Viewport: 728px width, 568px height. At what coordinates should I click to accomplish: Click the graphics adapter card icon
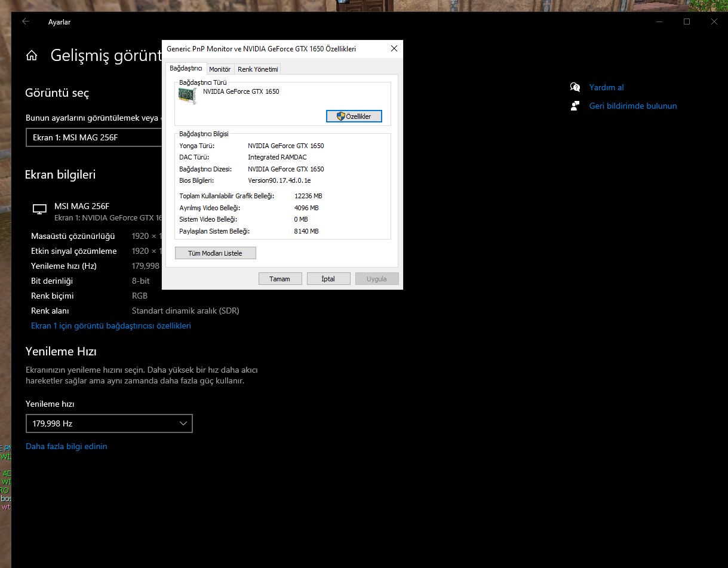click(188, 96)
